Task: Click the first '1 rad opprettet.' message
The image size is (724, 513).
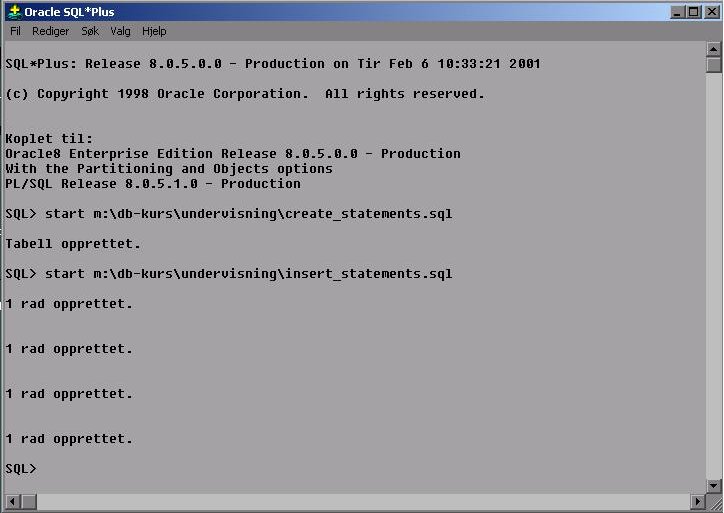Action: pyautogui.click(x=69, y=304)
